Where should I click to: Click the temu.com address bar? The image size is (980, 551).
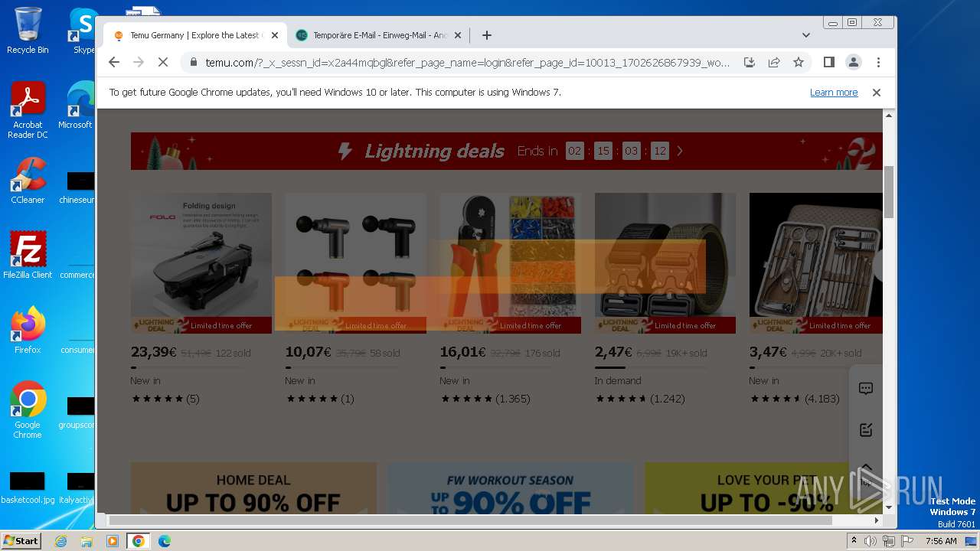click(467, 63)
